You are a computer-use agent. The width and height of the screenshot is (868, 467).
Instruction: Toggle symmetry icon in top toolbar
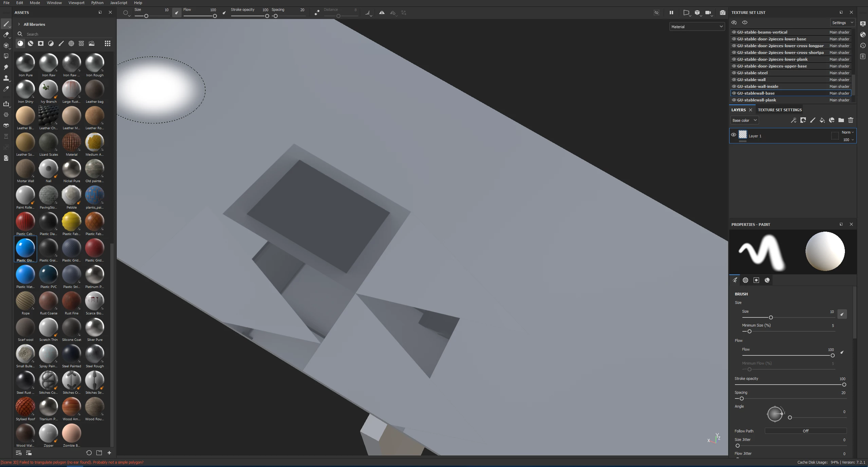382,13
